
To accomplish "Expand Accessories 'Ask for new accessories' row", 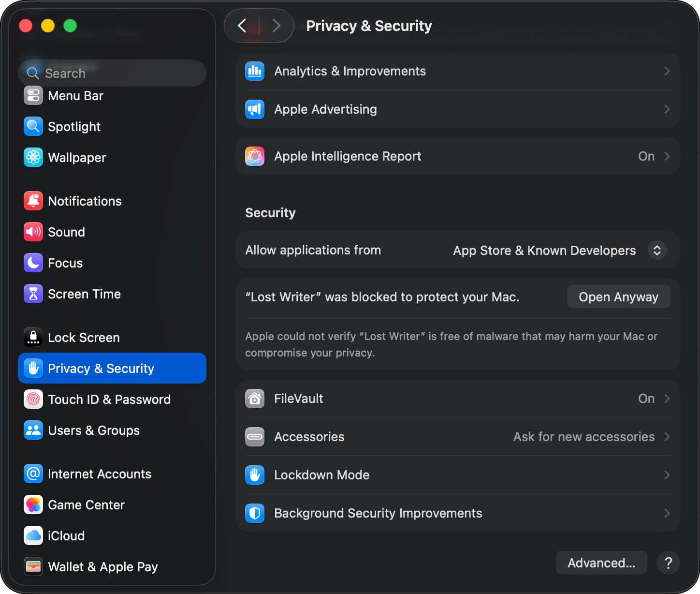I will (458, 437).
